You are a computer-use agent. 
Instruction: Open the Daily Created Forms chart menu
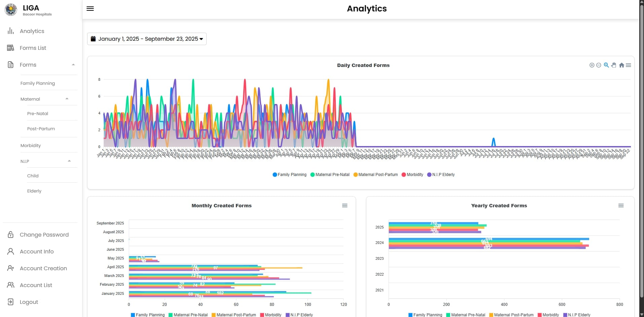(x=629, y=65)
